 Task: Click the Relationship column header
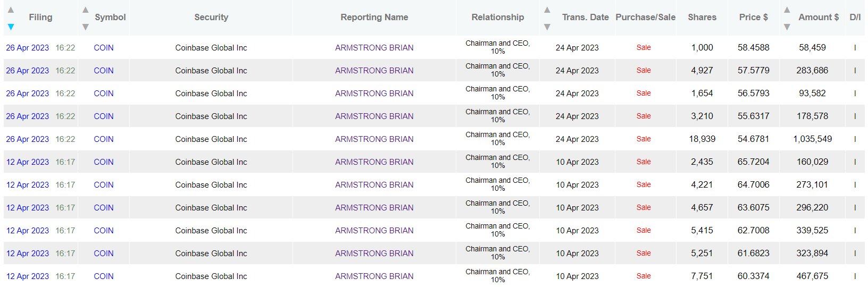point(497,17)
